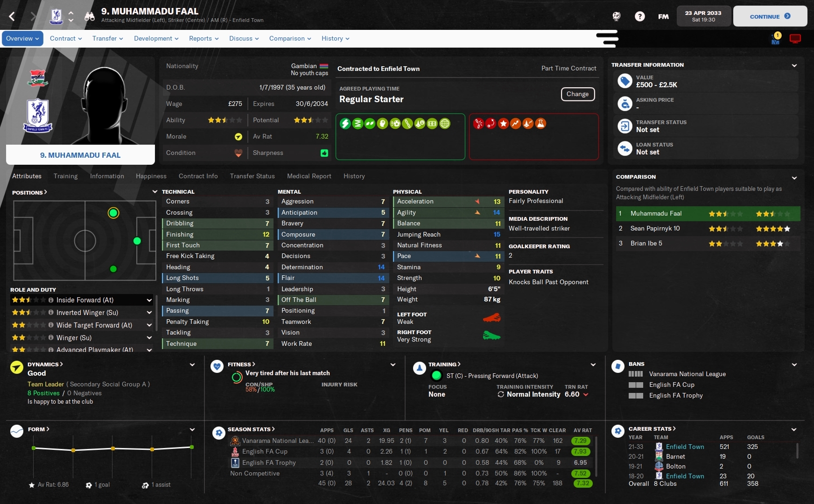Click the Career Stats scrollbar
Image resolution: width=814 pixels, height=504 pixels.
[x=797, y=451]
